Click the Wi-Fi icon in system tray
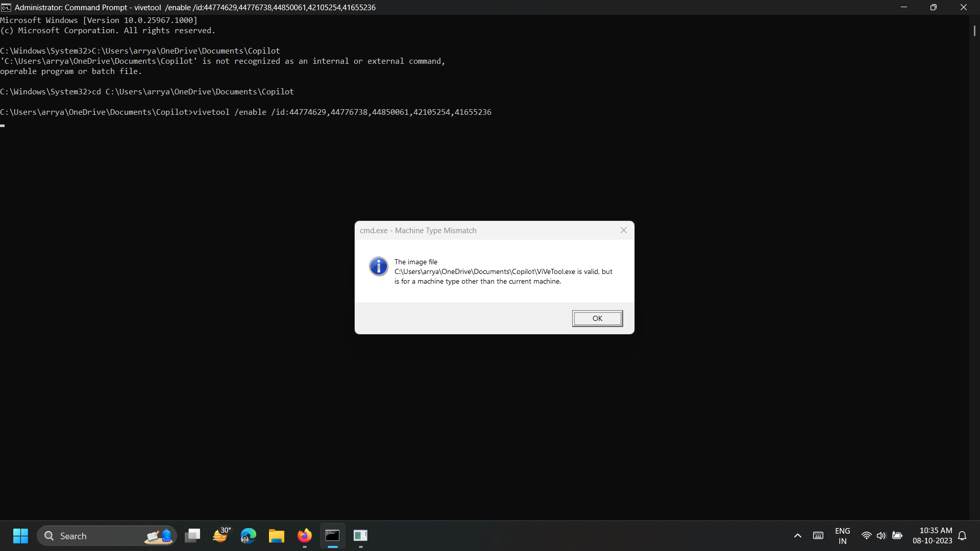Screen dimensions: 980x551 [867, 536]
